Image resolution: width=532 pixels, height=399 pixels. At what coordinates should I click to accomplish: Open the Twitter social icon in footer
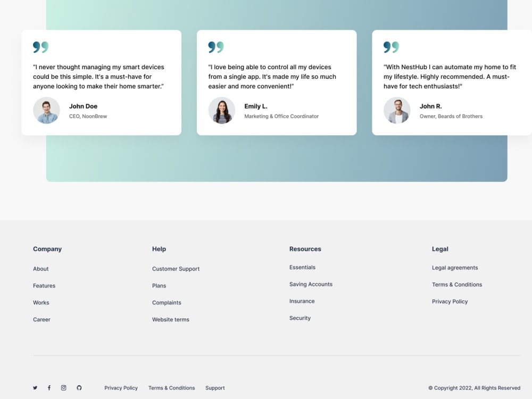pyautogui.click(x=35, y=388)
